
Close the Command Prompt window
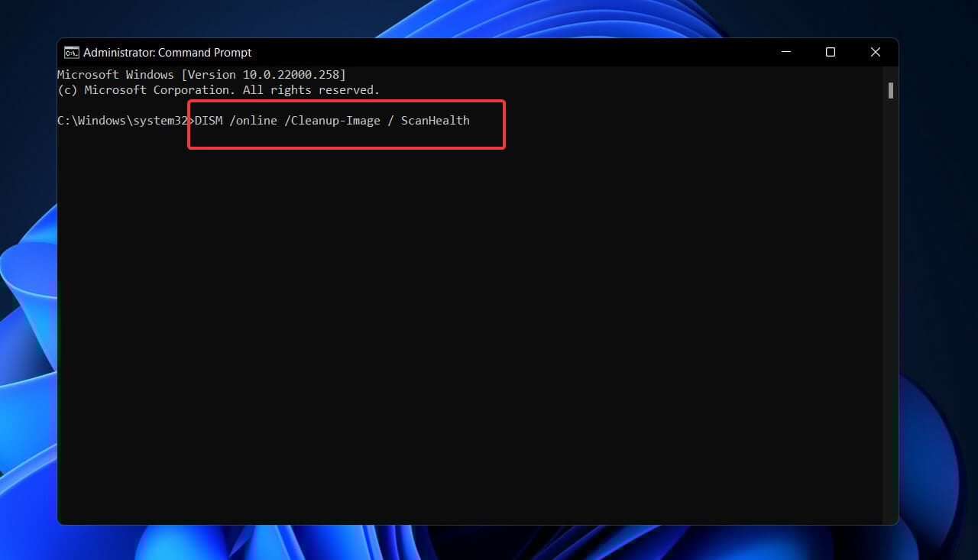875,52
